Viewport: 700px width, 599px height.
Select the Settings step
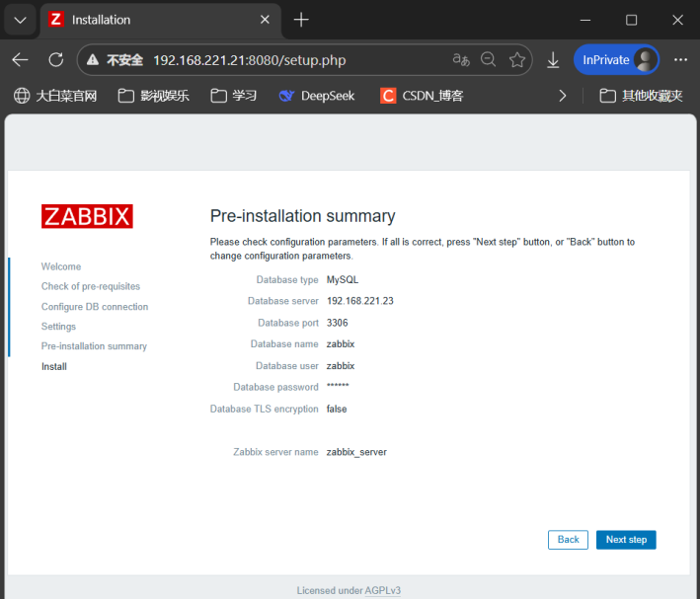click(58, 327)
